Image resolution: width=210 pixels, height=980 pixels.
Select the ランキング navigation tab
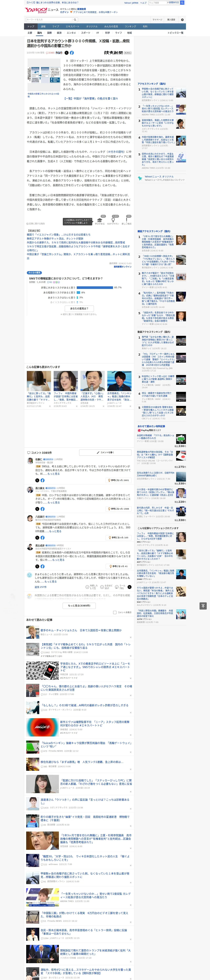coord(130,27)
